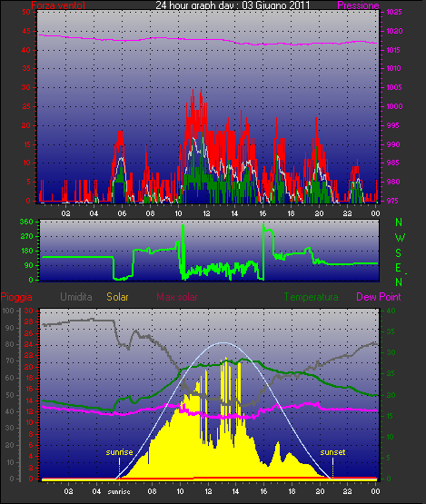Viewport: 426px width, 504px height.
Task: Click the 980 pressure axis value
Action: tap(392, 182)
